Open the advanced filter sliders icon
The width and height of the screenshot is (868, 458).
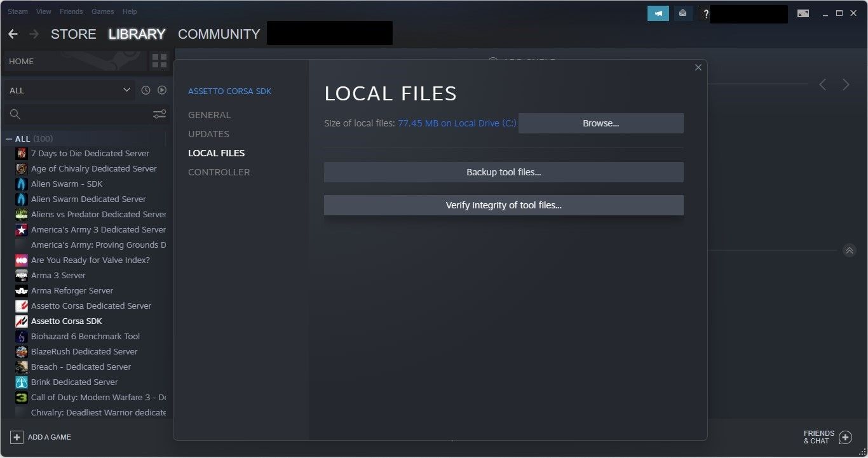click(159, 114)
